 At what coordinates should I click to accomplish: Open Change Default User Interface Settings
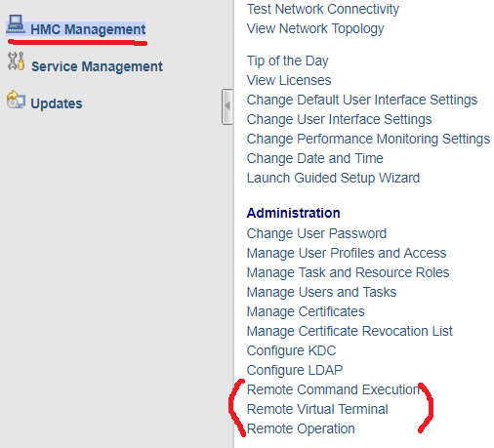point(362,100)
